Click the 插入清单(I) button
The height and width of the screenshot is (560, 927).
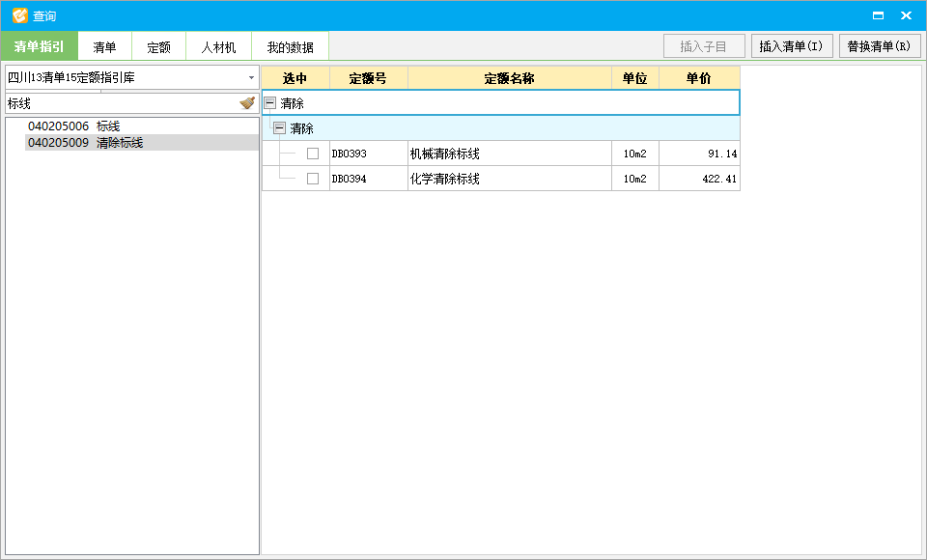(x=792, y=46)
